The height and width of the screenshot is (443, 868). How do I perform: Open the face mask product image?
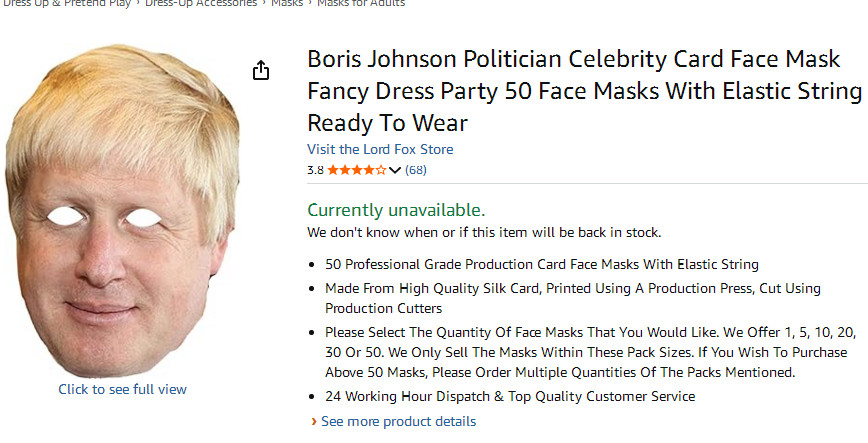coord(122,210)
